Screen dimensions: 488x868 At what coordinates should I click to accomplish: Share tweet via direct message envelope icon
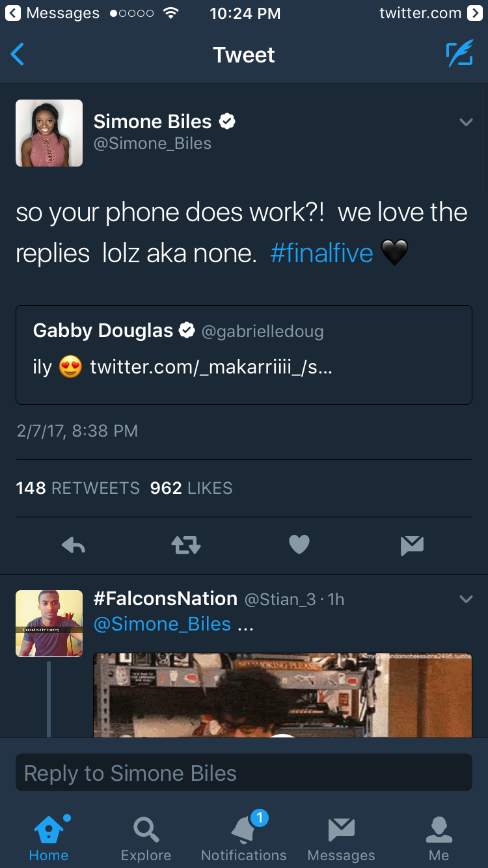tap(413, 545)
